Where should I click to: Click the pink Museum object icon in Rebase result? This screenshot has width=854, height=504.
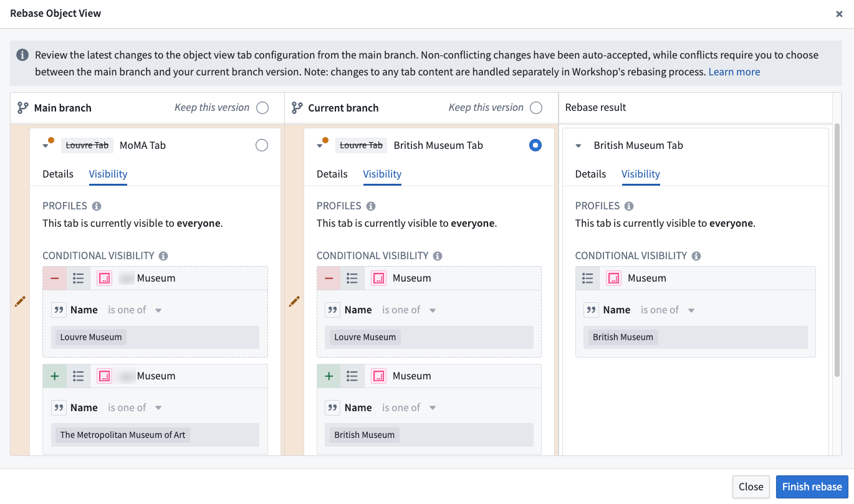click(x=613, y=278)
